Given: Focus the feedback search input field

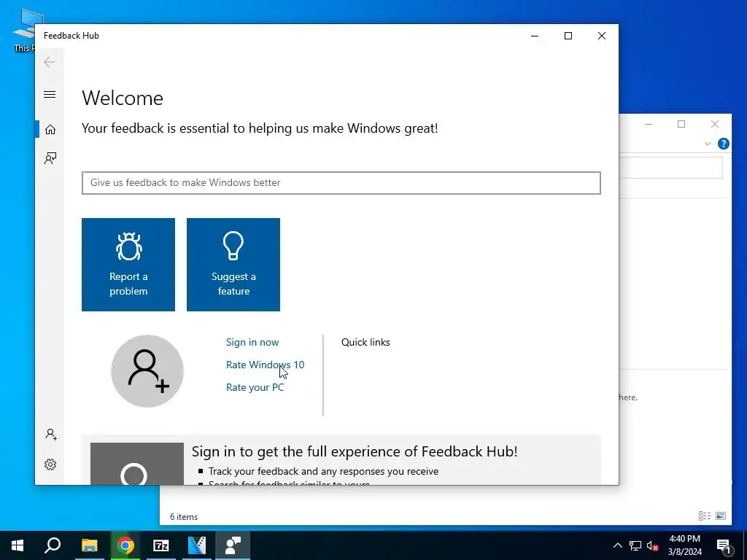Looking at the screenshot, I should [341, 183].
